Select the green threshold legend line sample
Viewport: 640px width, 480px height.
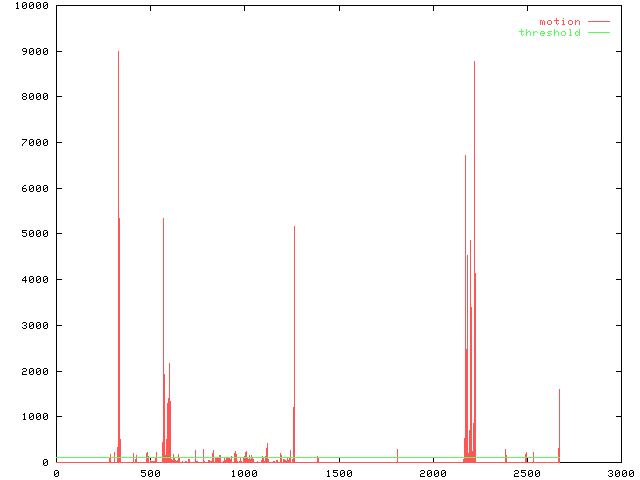598,33
